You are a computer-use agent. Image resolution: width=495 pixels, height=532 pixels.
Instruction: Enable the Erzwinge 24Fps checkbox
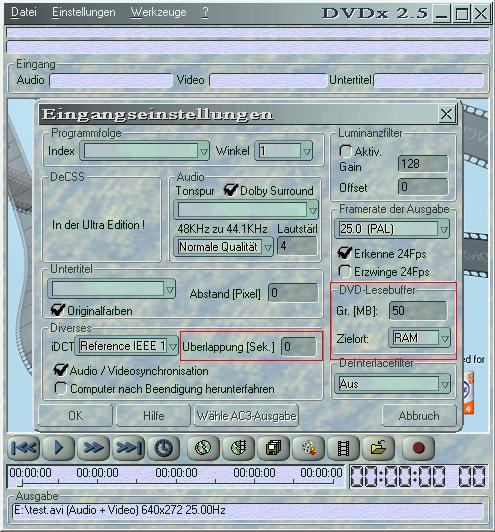point(345,271)
